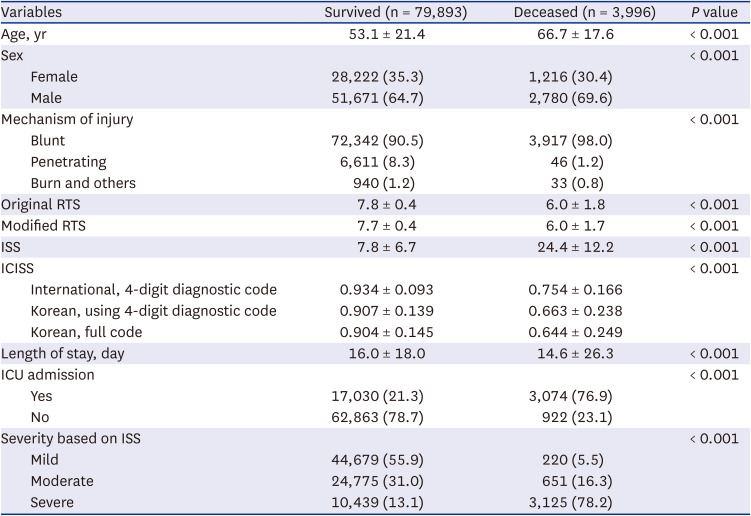Image resolution: width=751 pixels, height=516 pixels.
Task: Select the deceased value "3,125 (78.2)" for Severe
Action: point(571,502)
